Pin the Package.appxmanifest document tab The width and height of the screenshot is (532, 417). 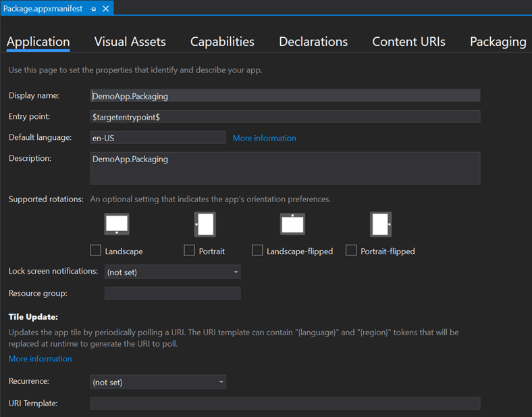point(93,9)
